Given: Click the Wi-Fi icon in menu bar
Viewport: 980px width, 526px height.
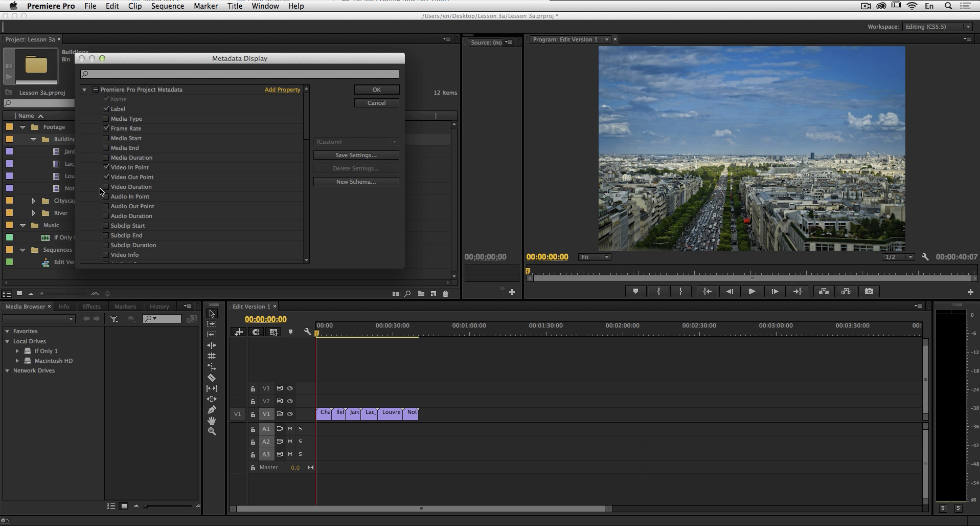Looking at the screenshot, I should 912,6.
